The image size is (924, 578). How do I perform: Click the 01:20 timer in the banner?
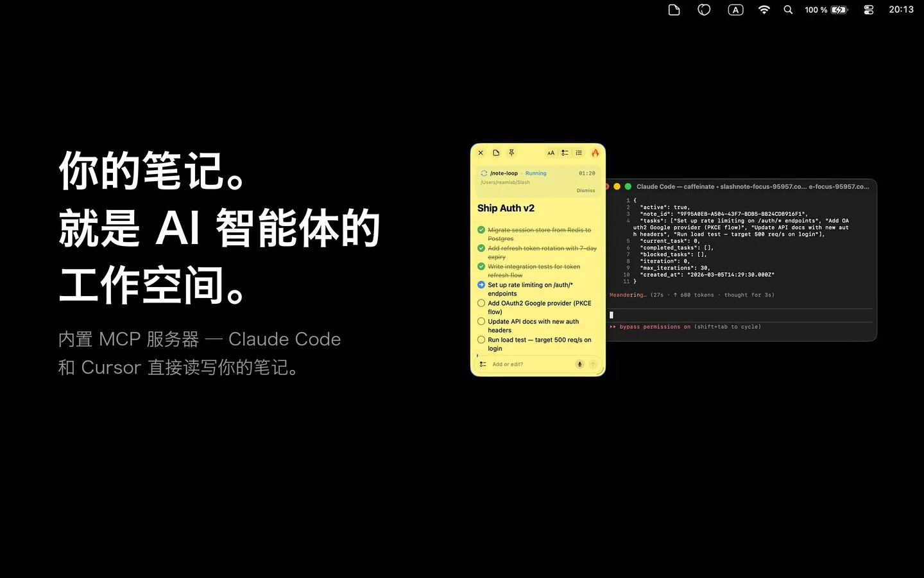pos(586,173)
